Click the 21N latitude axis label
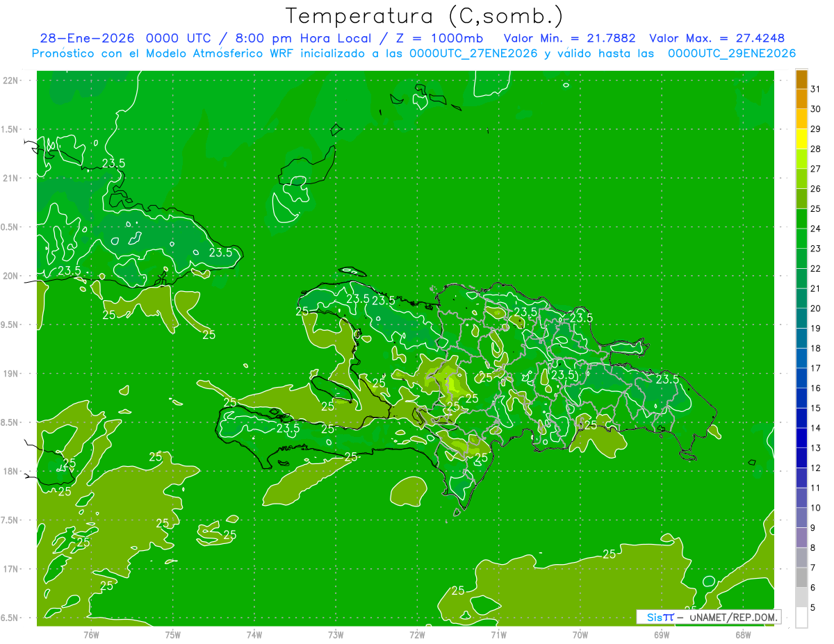The height and width of the screenshot is (644, 834). 11,178
